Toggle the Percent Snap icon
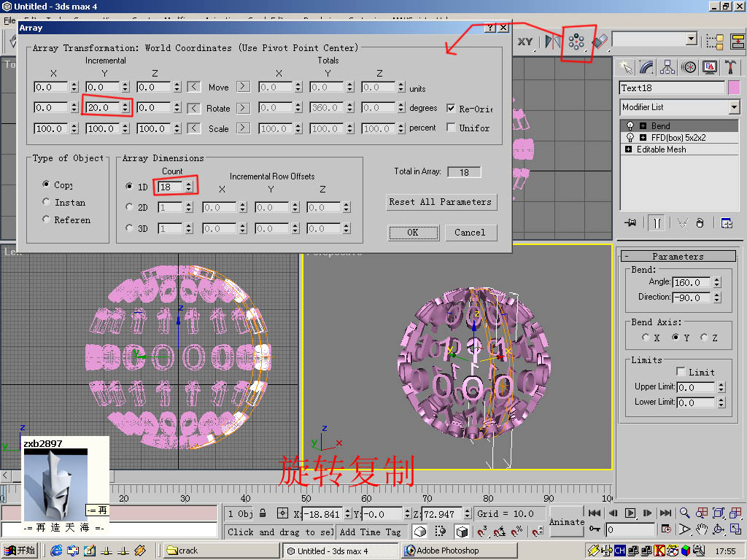 click(x=516, y=531)
